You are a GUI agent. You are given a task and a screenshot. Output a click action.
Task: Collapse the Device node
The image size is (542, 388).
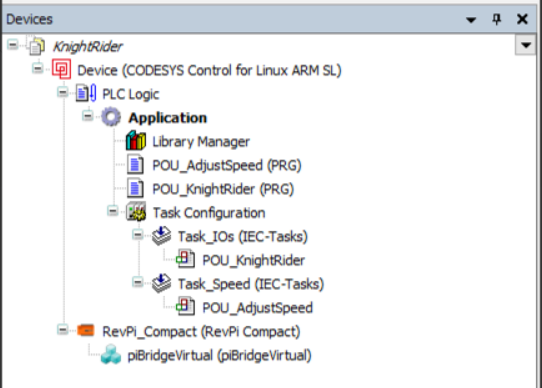click(37, 68)
